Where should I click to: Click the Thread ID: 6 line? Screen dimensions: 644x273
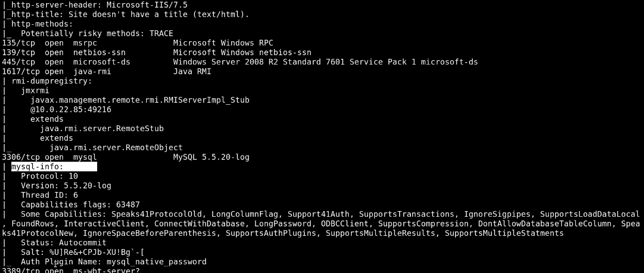click(49, 195)
